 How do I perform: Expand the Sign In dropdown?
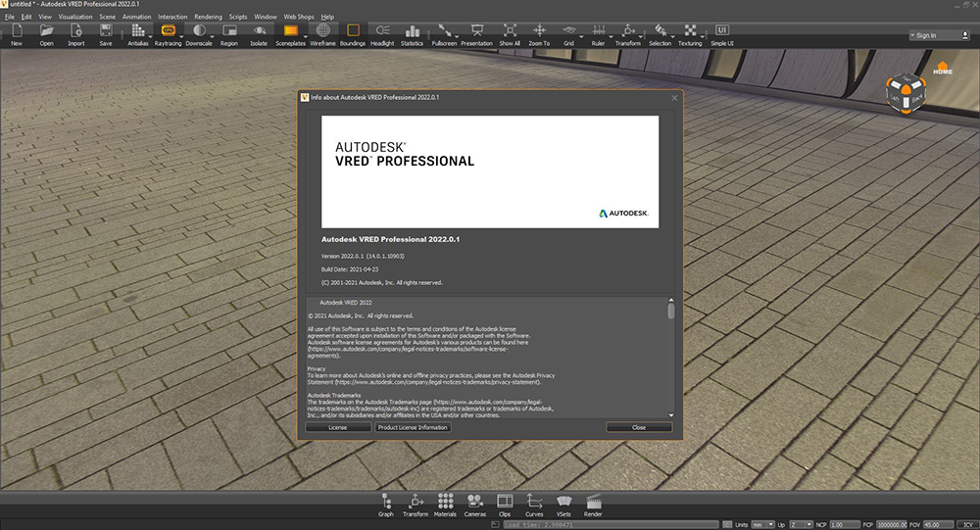pyautogui.click(x=930, y=35)
